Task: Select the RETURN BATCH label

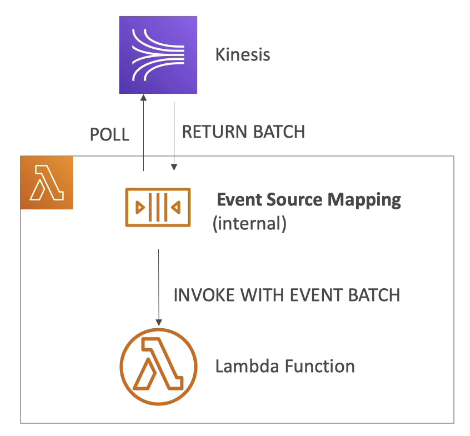Action: click(243, 132)
